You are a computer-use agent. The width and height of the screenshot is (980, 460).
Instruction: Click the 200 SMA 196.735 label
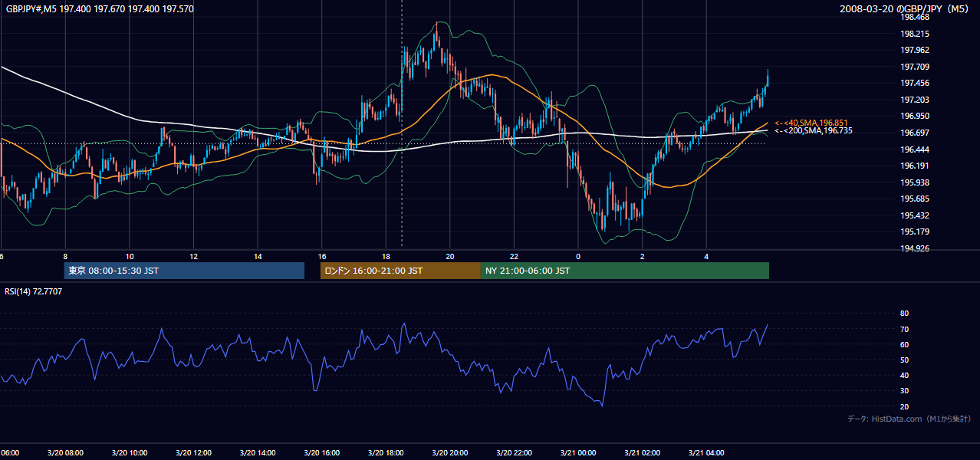tap(814, 131)
